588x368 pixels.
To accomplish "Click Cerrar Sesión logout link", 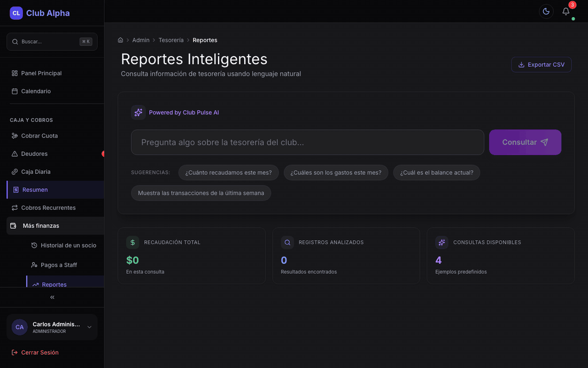I will pyautogui.click(x=35, y=352).
